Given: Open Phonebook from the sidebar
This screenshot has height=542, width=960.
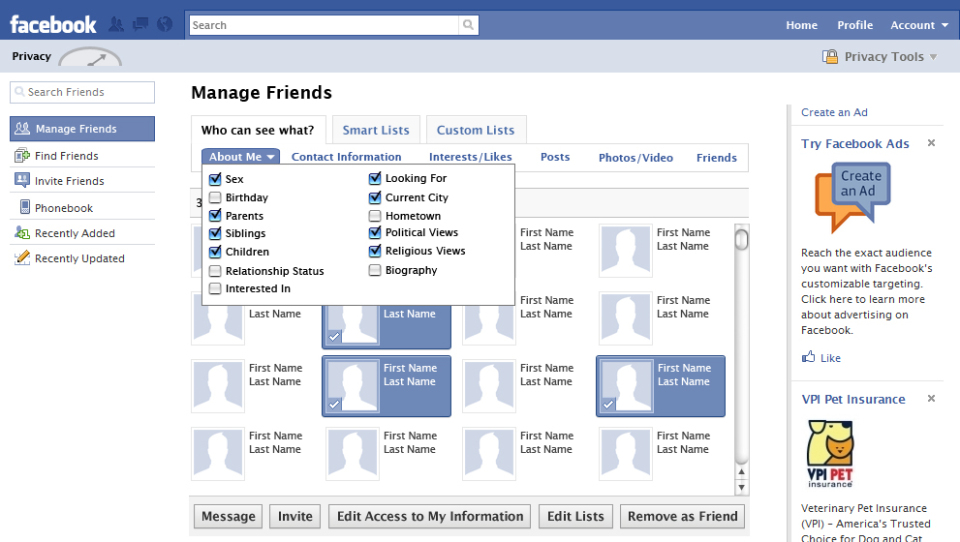Looking at the screenshot, I should [x=63, y=208].
